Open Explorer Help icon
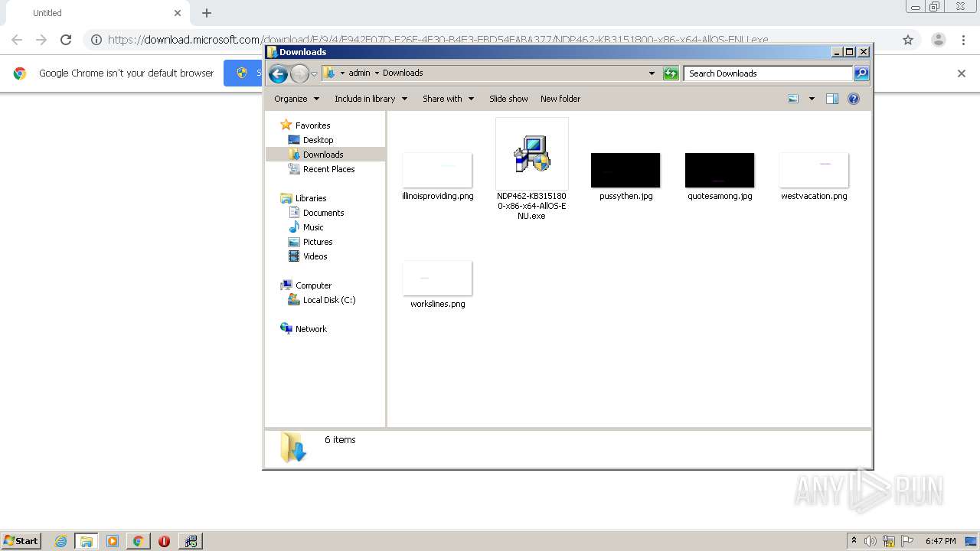The width and height of the screenshot is (980, 551). point(854,99)
